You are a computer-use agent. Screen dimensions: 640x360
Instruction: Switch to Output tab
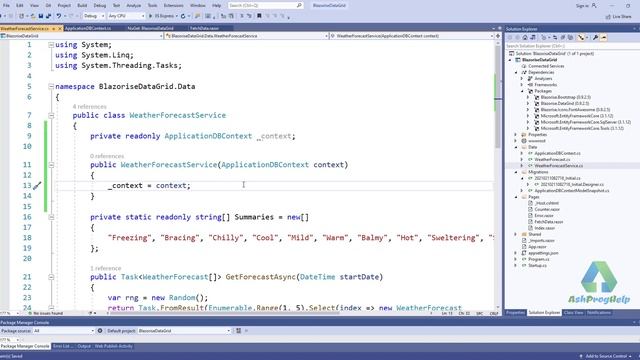click(x=84, y=347)
